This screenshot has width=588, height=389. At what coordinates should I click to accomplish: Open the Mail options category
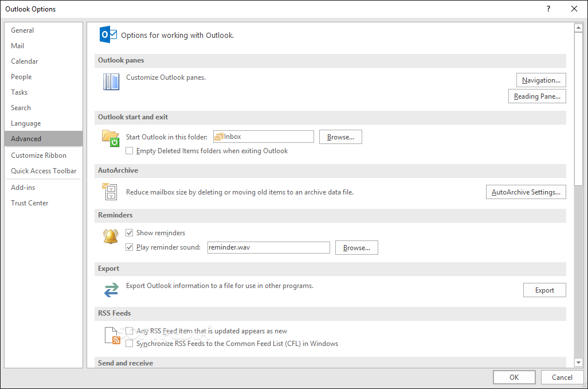(44, 46)
